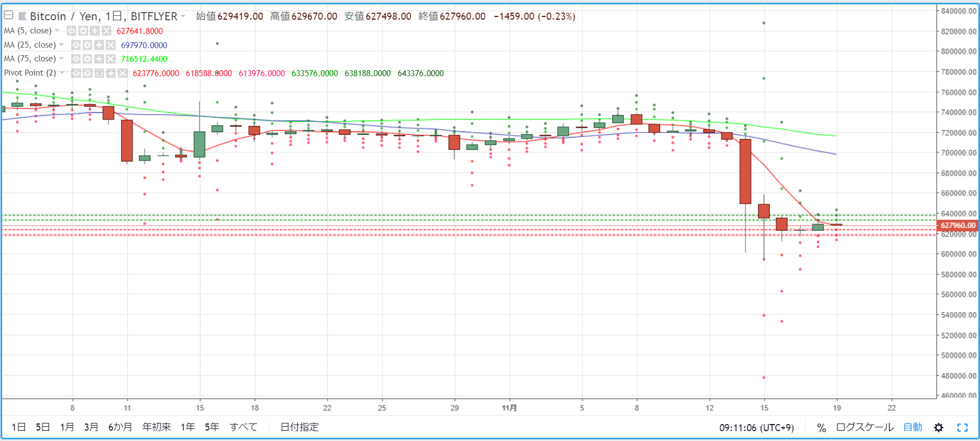Open settings gear for Pivot Point (2)
This screenshot has height=441, width=980.
(x=88, y=73)
